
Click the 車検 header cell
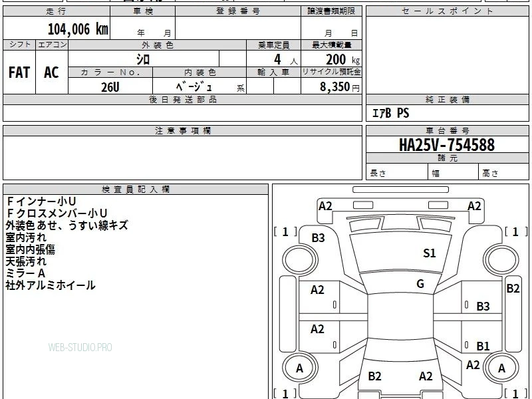click(143, 11)
